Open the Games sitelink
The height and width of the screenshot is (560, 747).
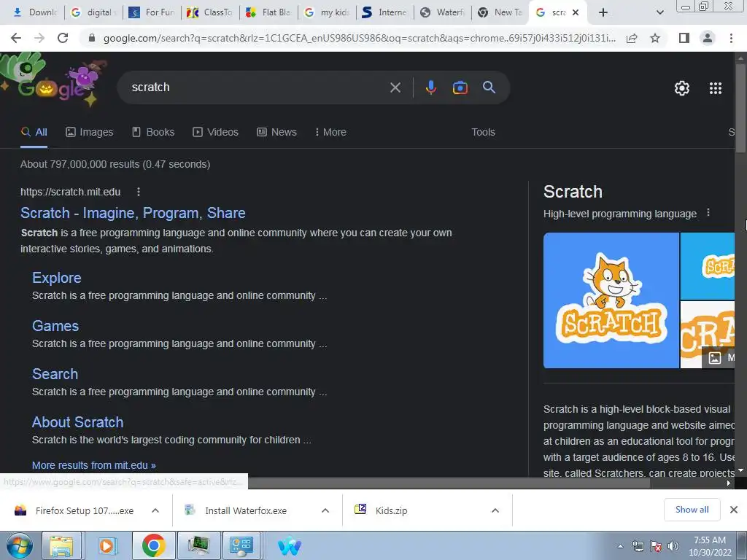pos(55,326)
